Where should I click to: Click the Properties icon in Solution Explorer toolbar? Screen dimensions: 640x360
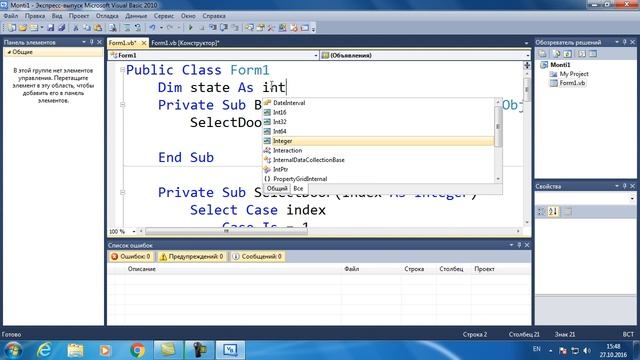(542, 54)
